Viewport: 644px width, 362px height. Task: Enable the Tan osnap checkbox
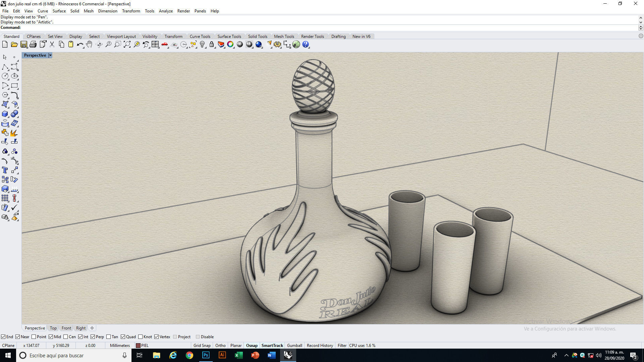pyautogui.click(x=108, y=337)
